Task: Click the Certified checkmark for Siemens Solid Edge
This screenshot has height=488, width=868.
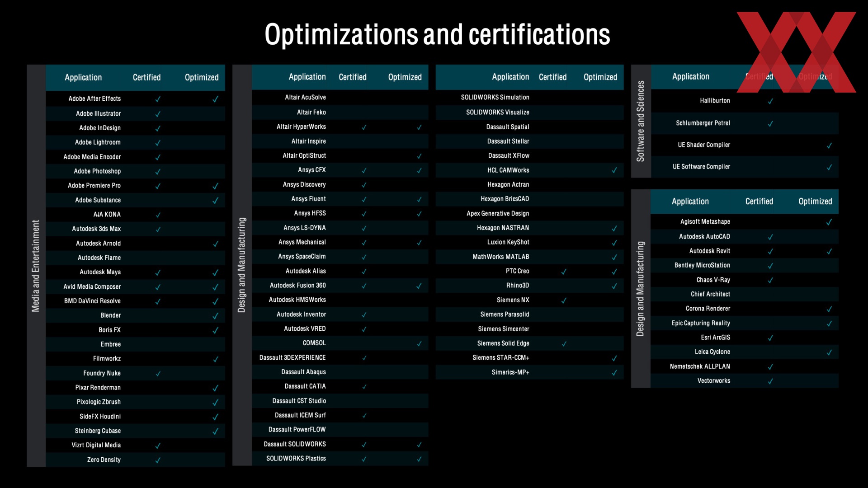Action: click(564, 344)
